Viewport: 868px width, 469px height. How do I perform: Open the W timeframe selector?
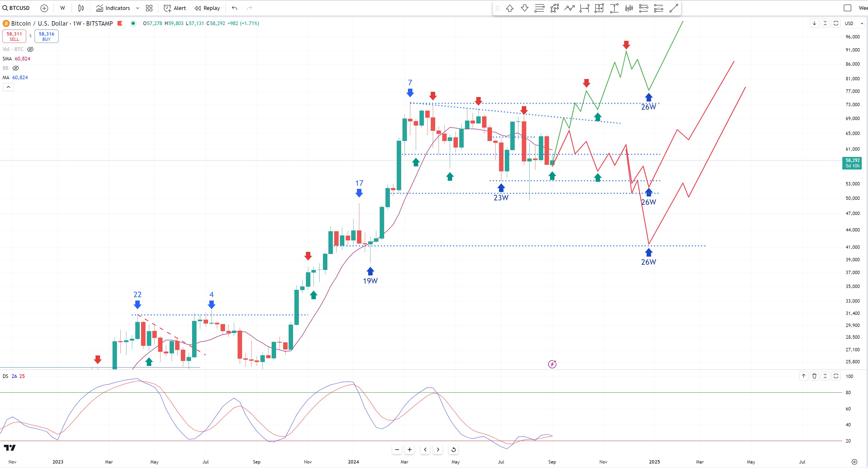pos(63,8)
